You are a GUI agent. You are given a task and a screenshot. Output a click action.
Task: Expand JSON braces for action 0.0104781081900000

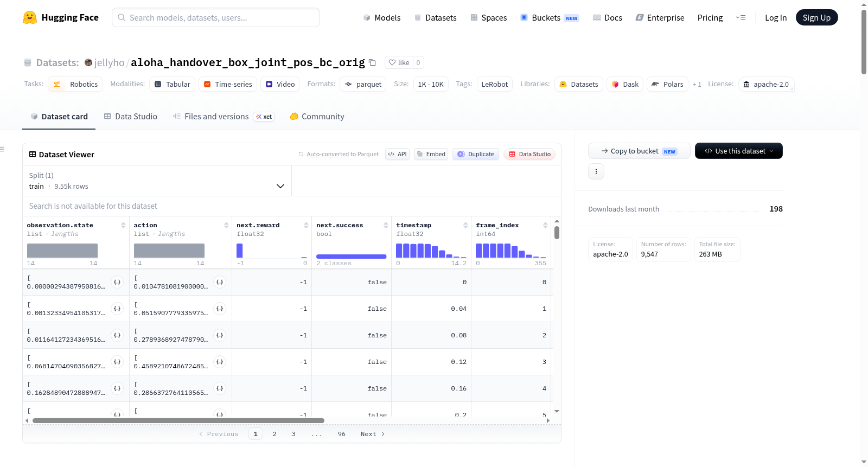(220, 282)
